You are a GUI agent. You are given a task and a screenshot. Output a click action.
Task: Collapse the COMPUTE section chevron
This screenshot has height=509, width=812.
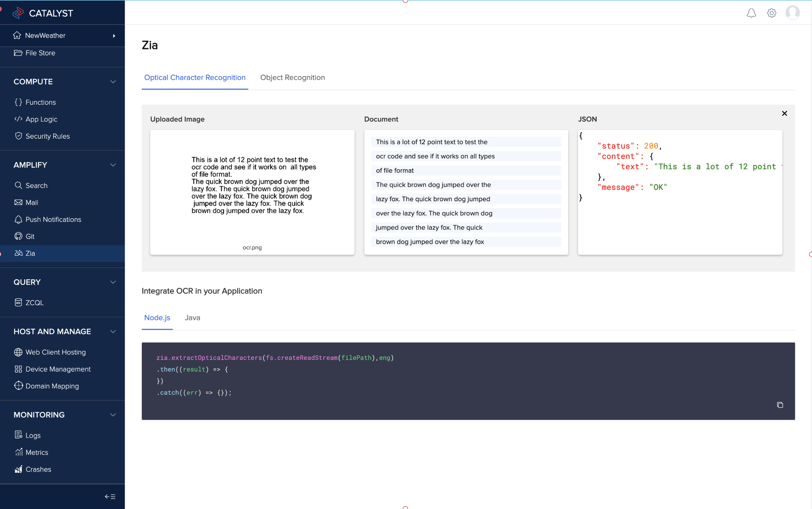[113, 82]
